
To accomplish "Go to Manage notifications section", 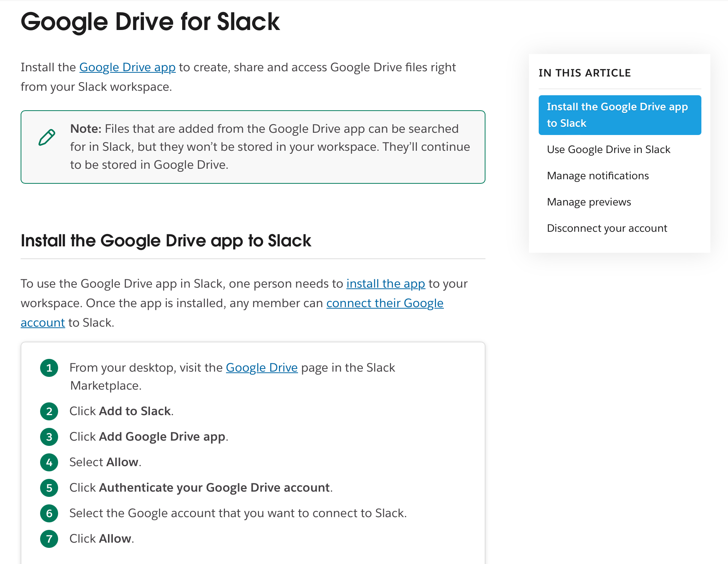I will point(598,175).
